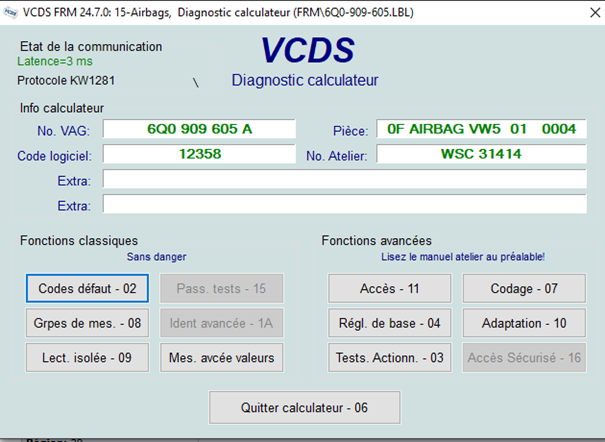The image size is (605, 442).
Task: Click the 'Code logiciel:' label
Action: [54, 156]
